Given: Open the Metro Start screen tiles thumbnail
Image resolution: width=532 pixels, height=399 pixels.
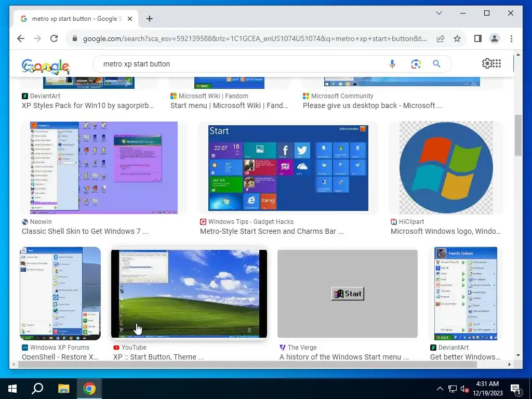Looking at the screenshot, I should pos(288,168).
